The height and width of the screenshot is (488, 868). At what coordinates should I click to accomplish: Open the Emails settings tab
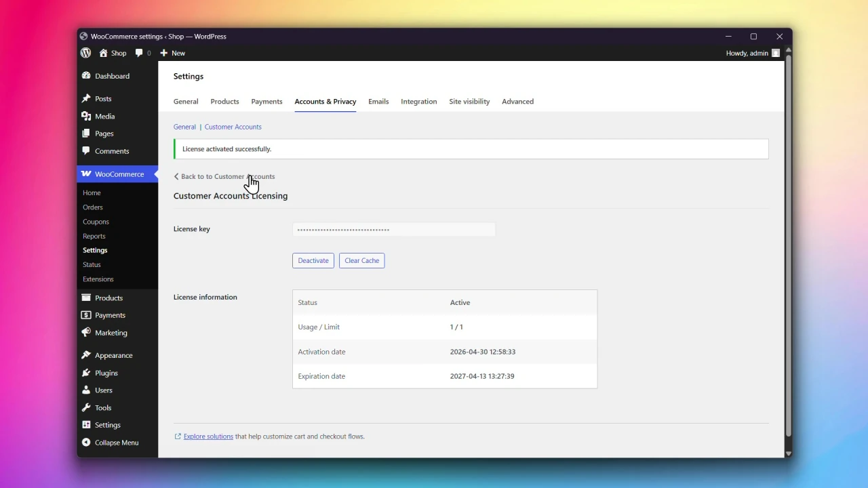(378, 102)
